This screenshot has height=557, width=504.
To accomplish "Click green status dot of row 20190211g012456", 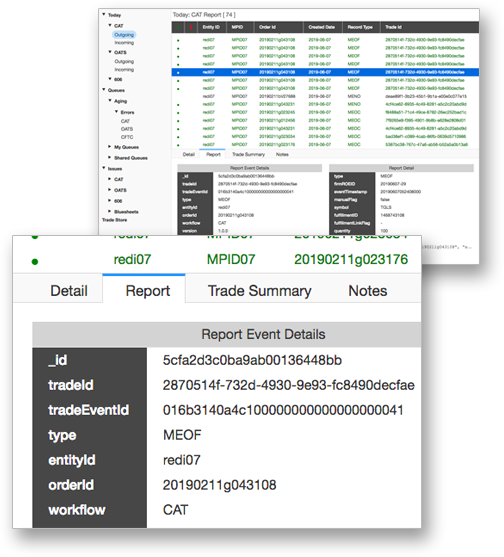I will click(x=178, y=121).
